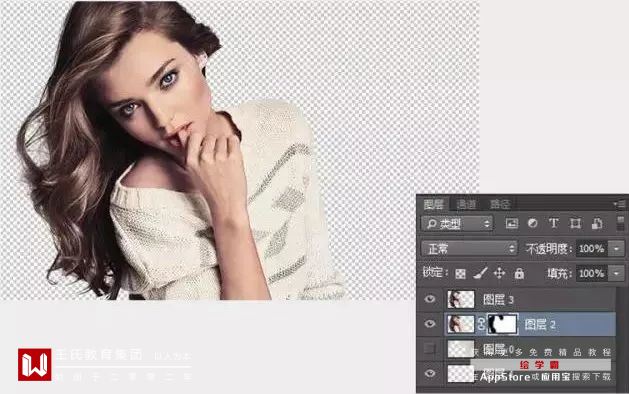Select the 图层 3 layer name

(x=498, y=299)
